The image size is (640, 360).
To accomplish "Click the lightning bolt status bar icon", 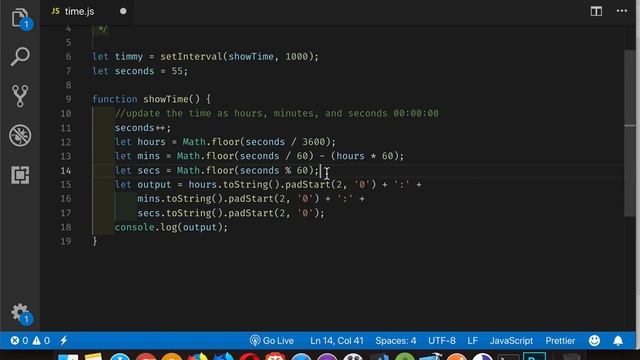I will [x=64, y=340].
